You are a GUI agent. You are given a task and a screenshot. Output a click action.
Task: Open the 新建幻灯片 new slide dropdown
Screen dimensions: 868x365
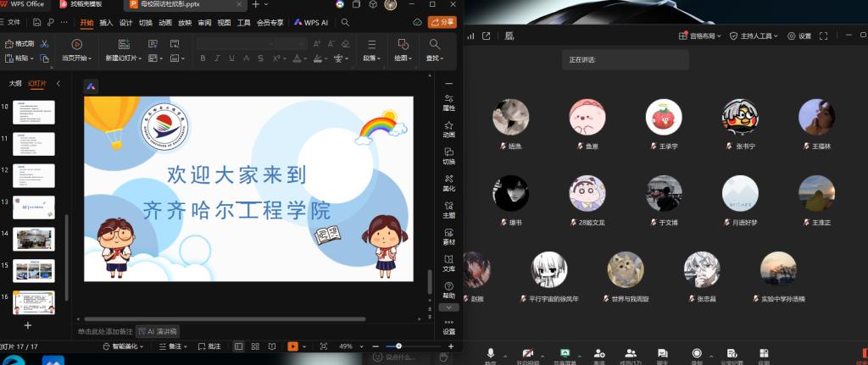(124, 58)
